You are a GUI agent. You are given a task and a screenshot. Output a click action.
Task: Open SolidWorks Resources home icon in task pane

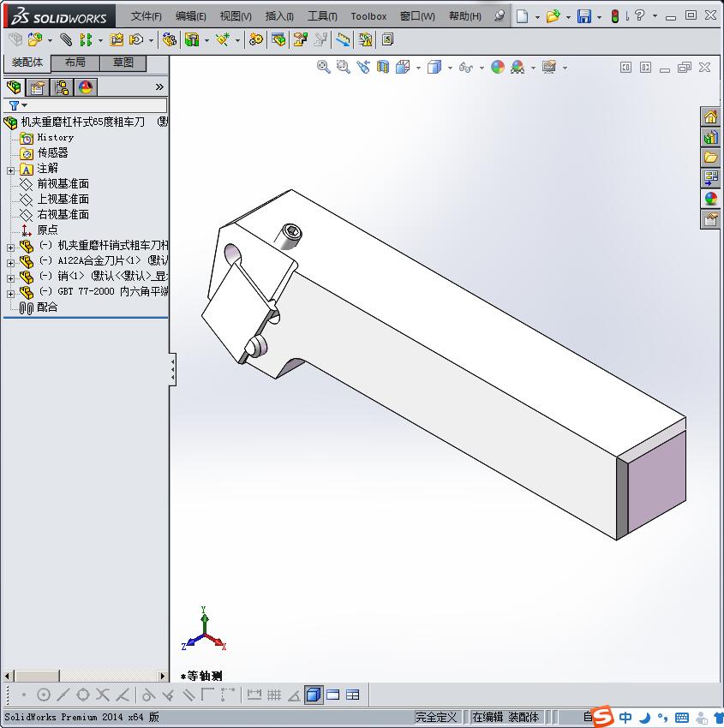[x=710, y=116]
